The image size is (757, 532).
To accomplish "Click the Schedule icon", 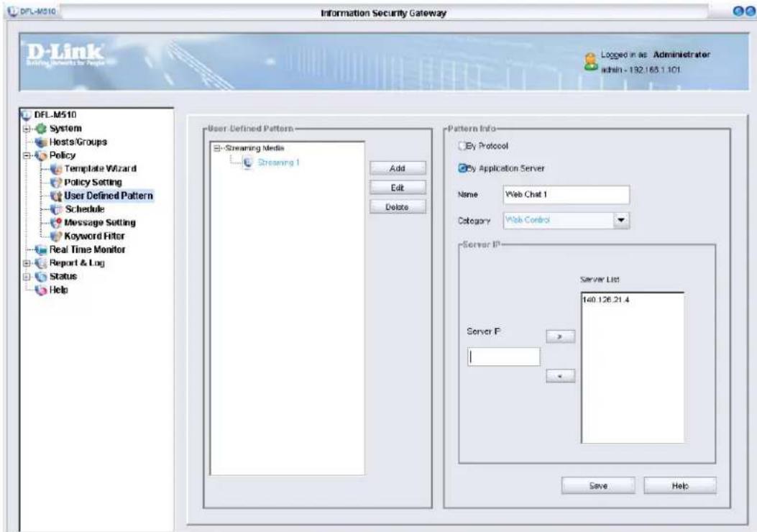I will click(x=57, y=209).
